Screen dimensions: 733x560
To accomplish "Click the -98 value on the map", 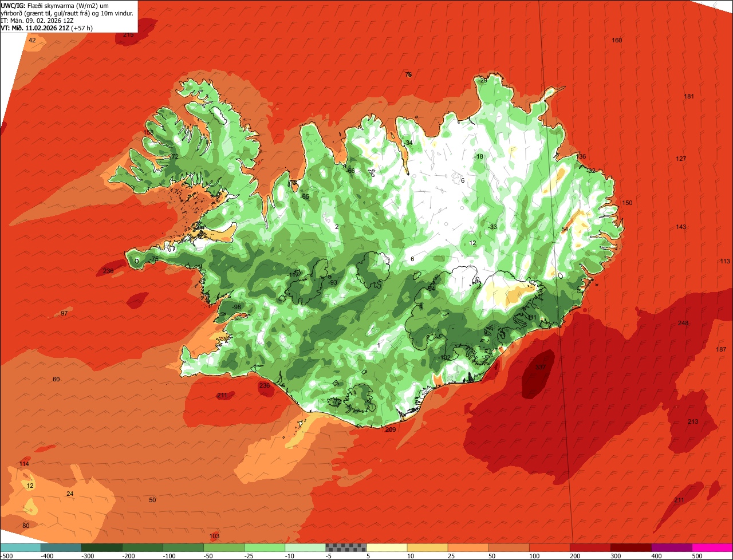I will point(237,307).
